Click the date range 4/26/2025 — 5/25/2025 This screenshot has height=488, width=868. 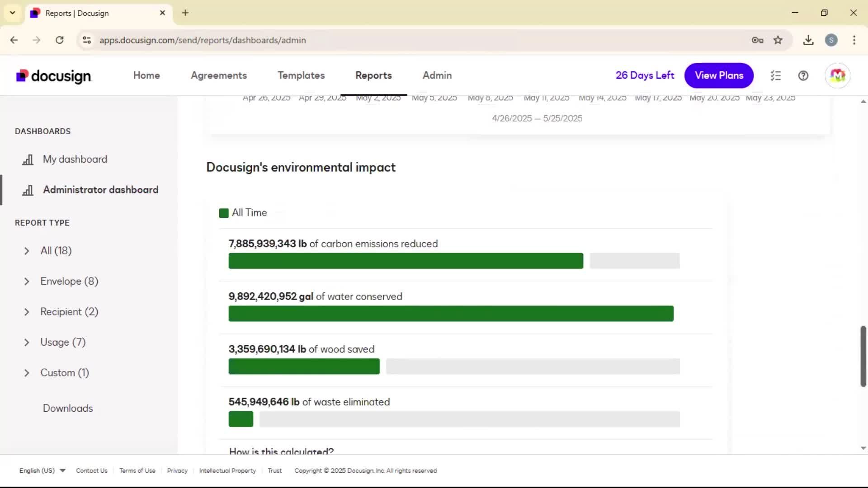pos(537,118)
